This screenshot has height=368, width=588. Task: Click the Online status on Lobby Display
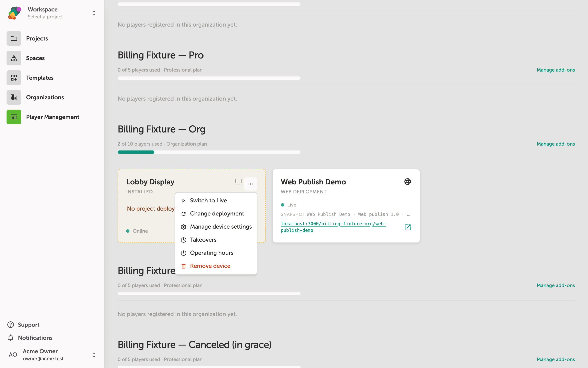(x=137, y=231)
